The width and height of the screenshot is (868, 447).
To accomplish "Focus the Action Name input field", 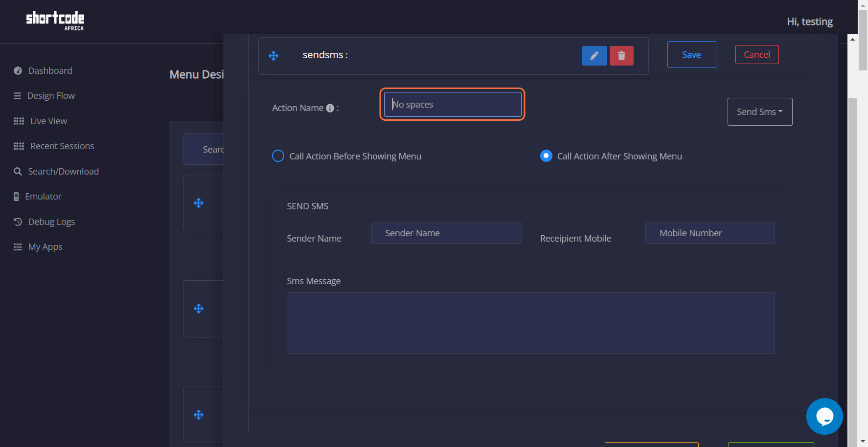I will pyautogui.click(x=453, y=105).
